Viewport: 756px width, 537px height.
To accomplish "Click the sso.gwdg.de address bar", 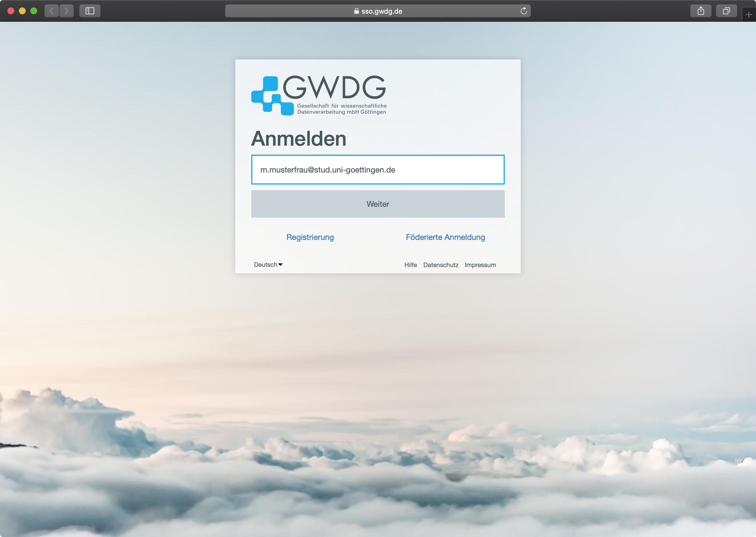I will click(378, 11).
